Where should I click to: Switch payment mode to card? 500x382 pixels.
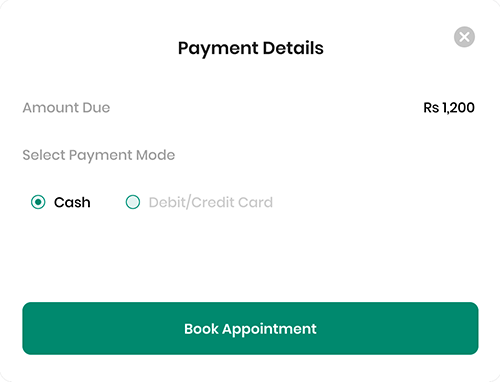[133, 202]
